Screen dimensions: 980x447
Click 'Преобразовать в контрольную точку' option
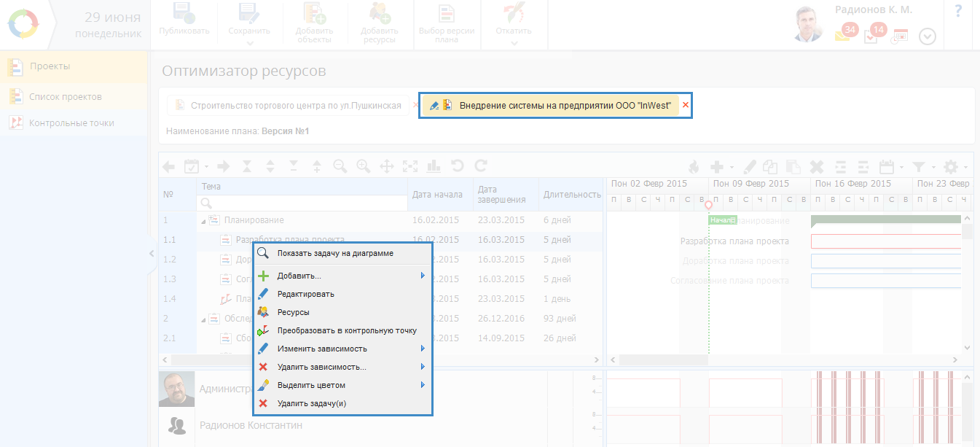click(347, 330)
